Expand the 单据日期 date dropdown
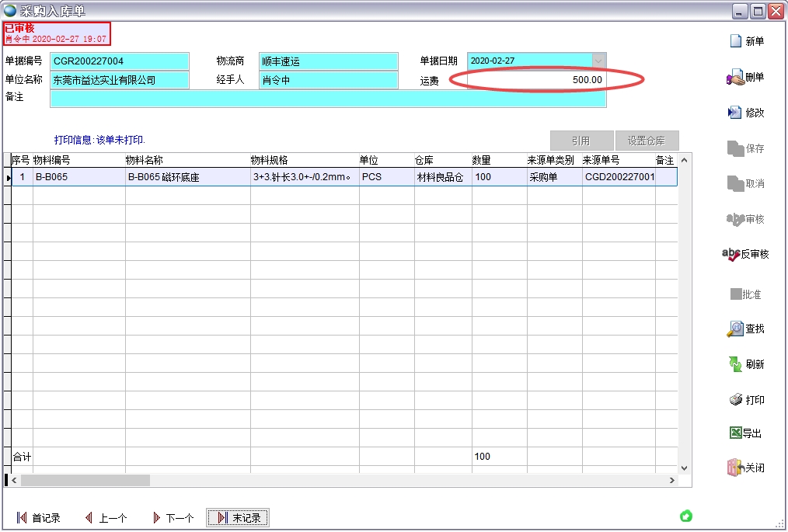788x532 pixels. (598, 61)
